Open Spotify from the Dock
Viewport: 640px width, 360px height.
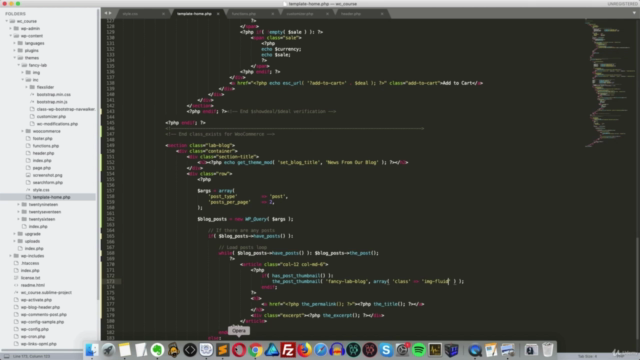point(418,350)
